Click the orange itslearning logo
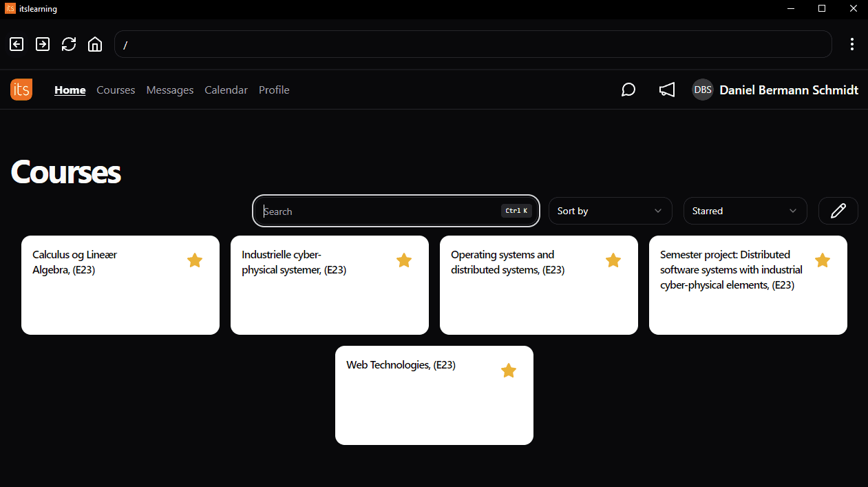Image resolution: width=868 pixels, height=487 pixels. tap(21, 90)
